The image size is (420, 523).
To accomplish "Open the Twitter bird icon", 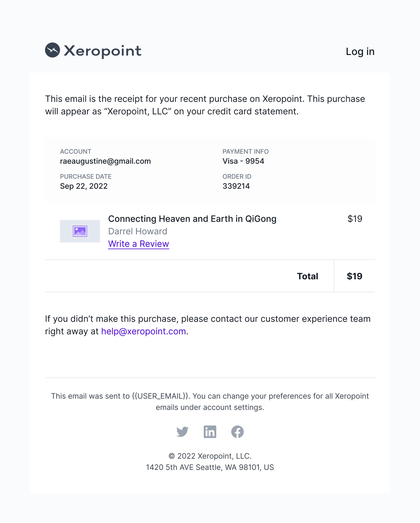I will 182,432.
